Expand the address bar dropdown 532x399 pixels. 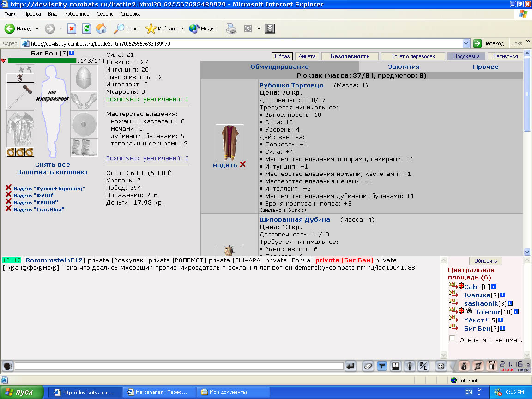466,43
